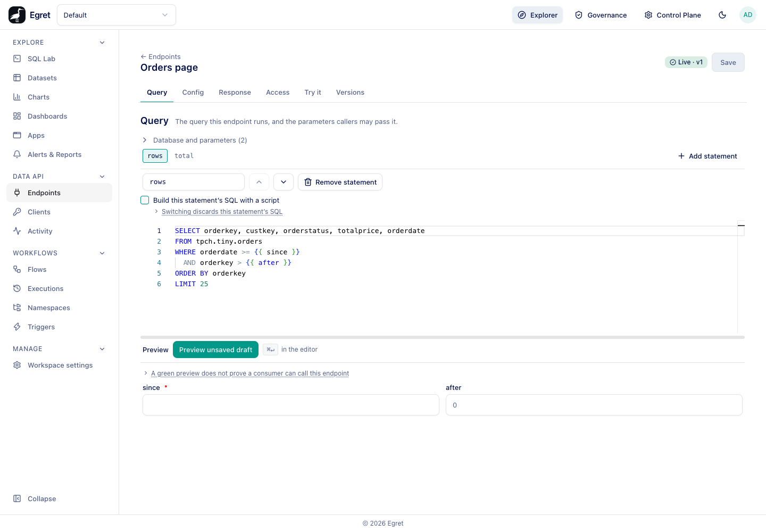
Task: Open Namespaces in sidebar
Action: [x=59, y=307]
